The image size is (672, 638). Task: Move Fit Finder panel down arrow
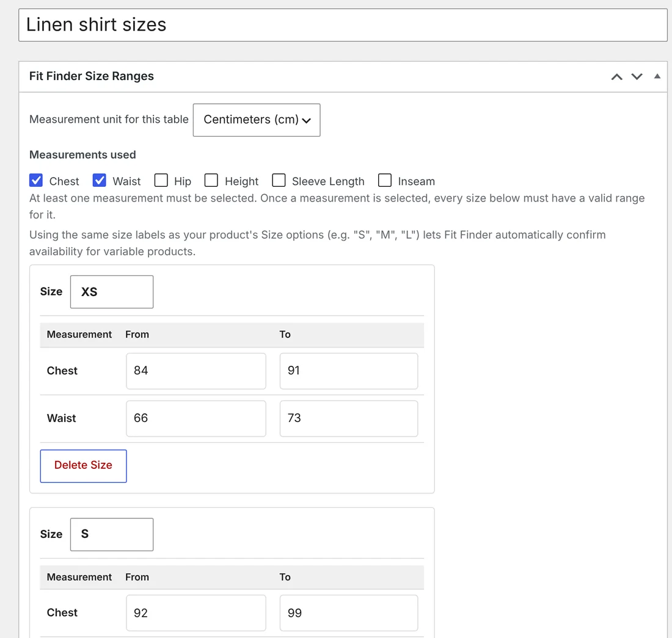637,77
